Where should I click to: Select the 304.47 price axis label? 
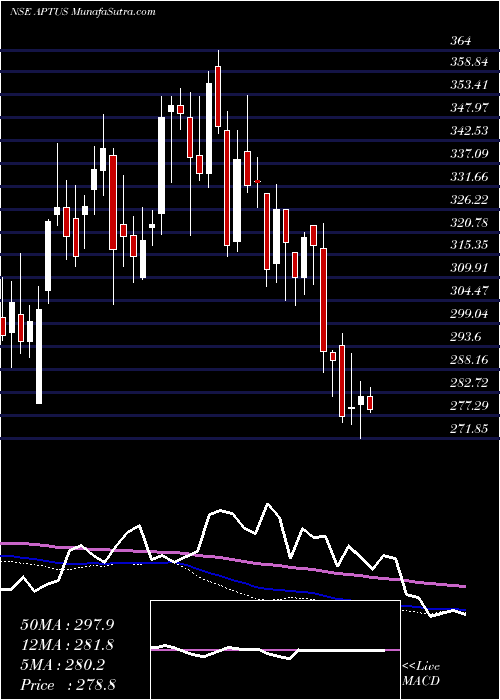click(x=468, y=291)
